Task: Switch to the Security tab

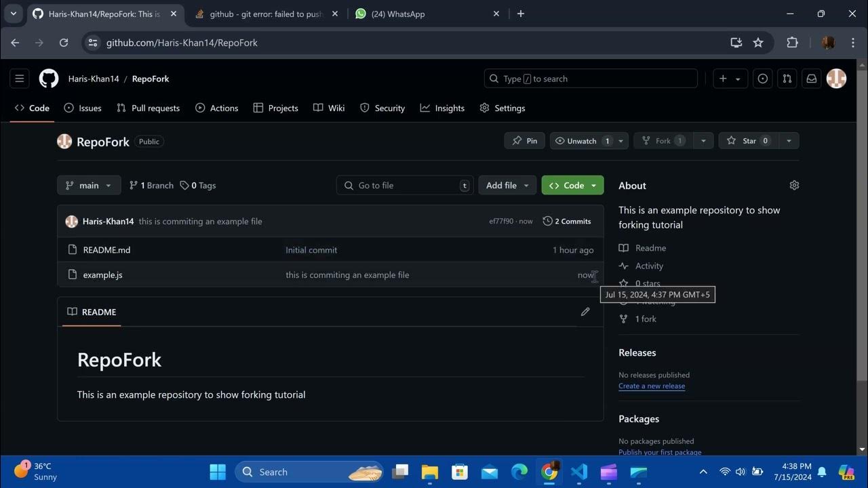Action: [382, 108]
